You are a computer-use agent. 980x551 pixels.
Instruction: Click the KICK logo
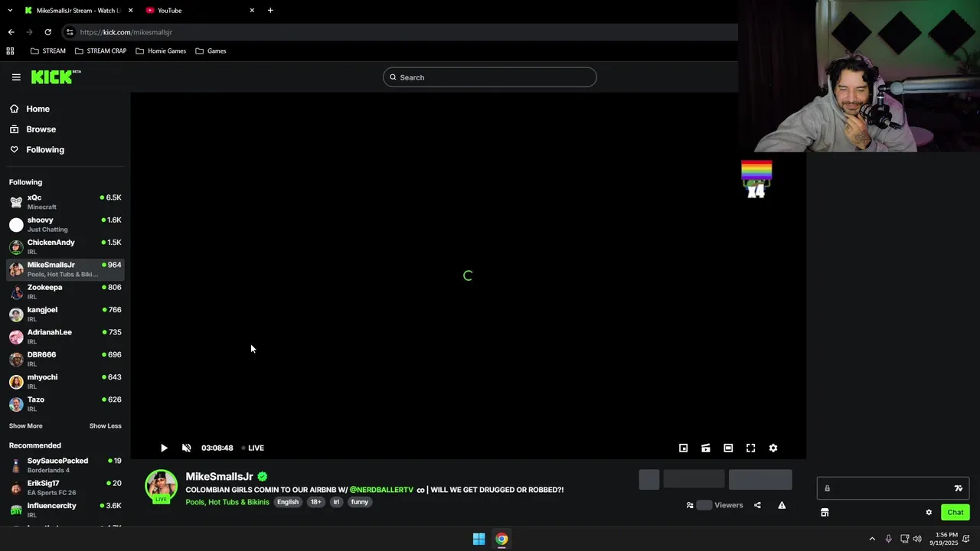56,77
